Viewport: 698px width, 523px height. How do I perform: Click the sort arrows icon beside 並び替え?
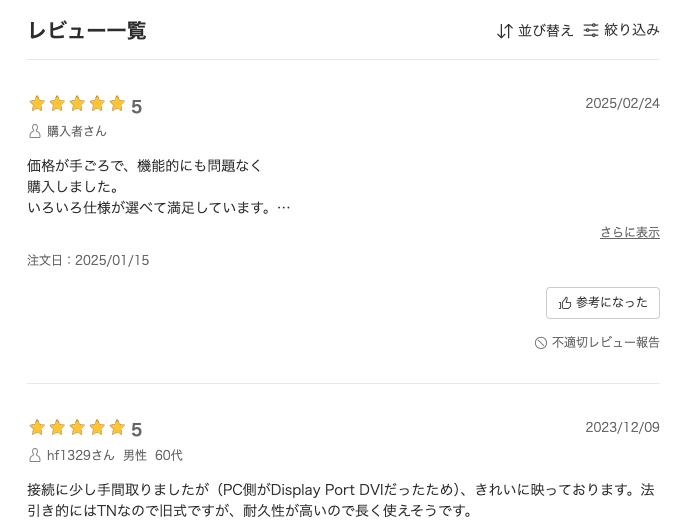click(x=505, y=31)
